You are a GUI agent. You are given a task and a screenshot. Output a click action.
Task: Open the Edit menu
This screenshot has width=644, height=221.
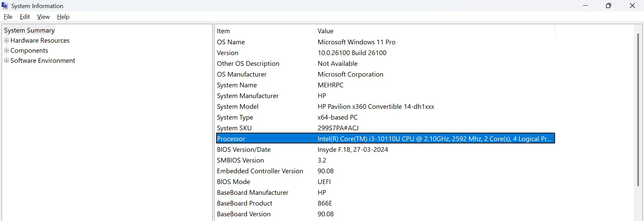tap(25, 17)
